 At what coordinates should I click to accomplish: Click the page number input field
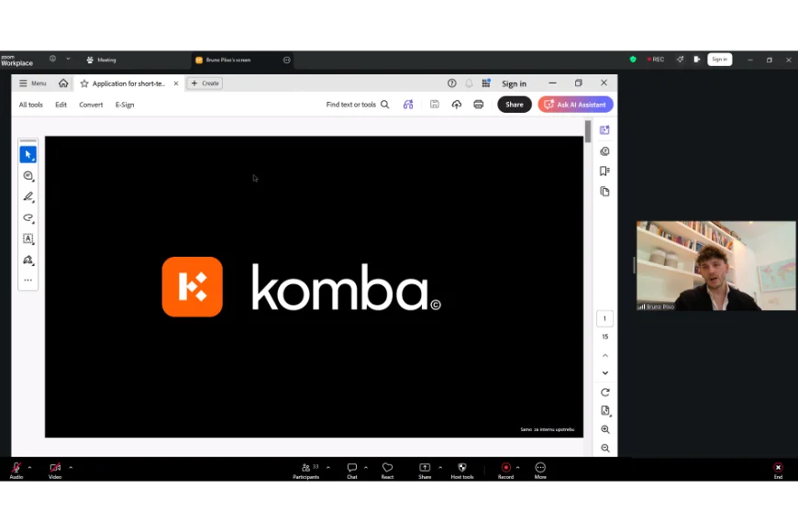click(x=604, y=317)
